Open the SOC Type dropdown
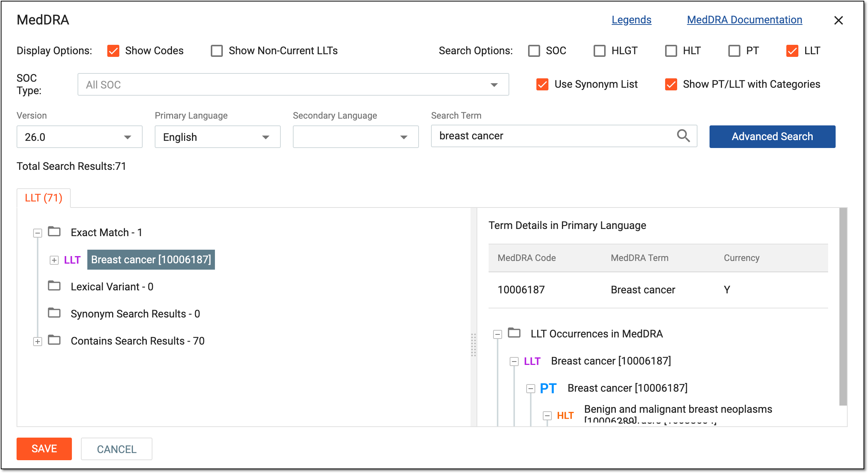 point(293,85)
